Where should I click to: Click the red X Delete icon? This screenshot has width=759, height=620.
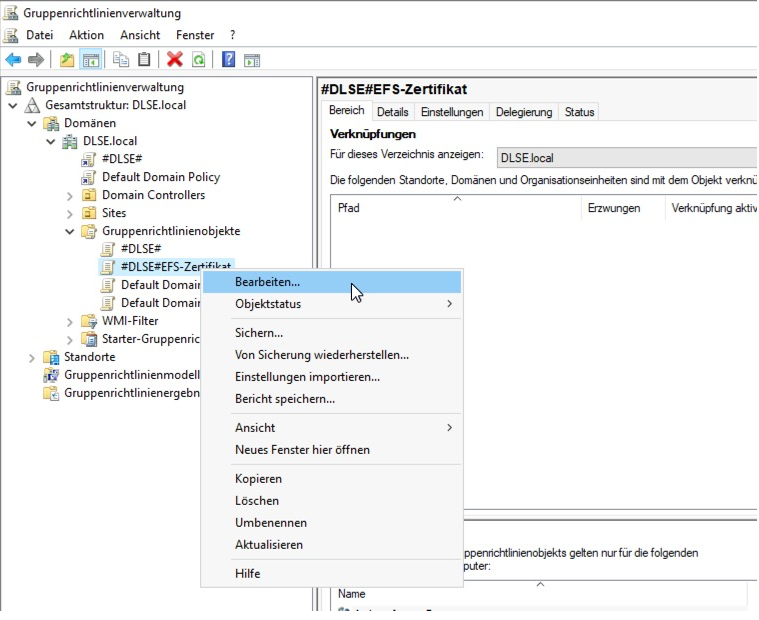(x=175, y=60)
